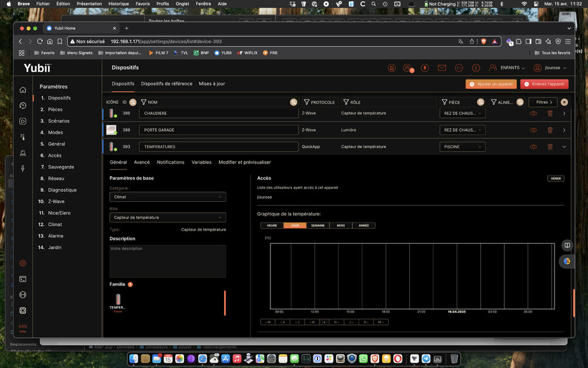Open the settings gear icon in sidebar

coord(22,263)
